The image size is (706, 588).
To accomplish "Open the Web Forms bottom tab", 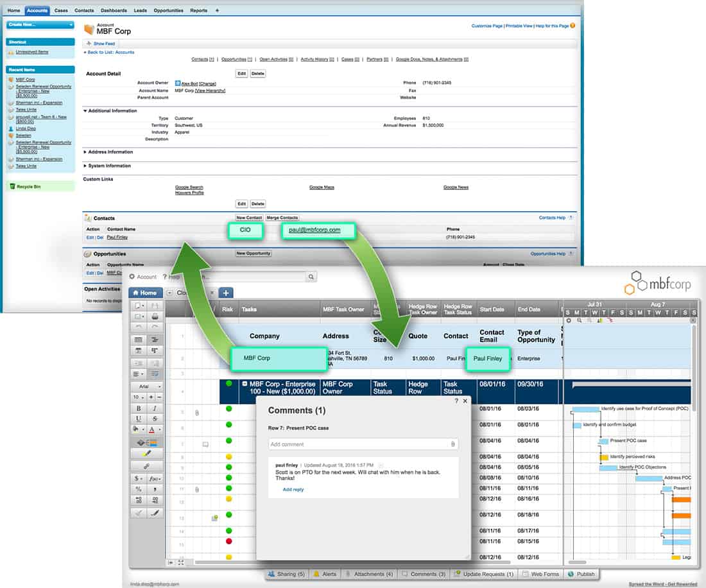I will 541,574.
